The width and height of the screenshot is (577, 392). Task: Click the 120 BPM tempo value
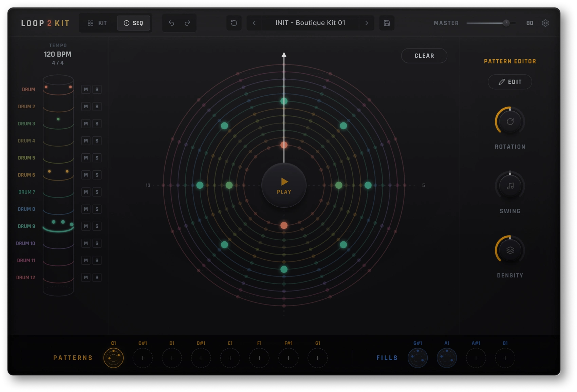pyautogui.click(x=58, y=54)
